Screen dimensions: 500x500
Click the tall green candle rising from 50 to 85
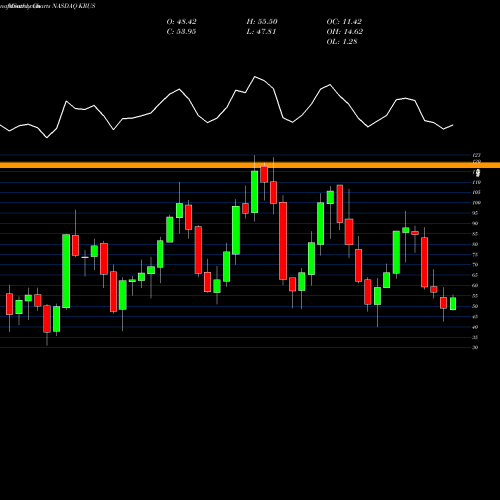tap(66, 271)
